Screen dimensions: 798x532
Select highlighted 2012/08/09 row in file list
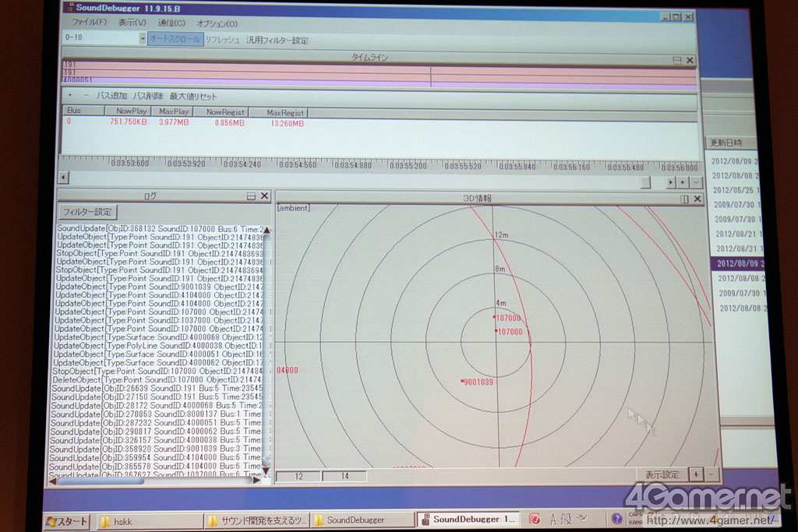pyautogui.click(x=737, y=263)
